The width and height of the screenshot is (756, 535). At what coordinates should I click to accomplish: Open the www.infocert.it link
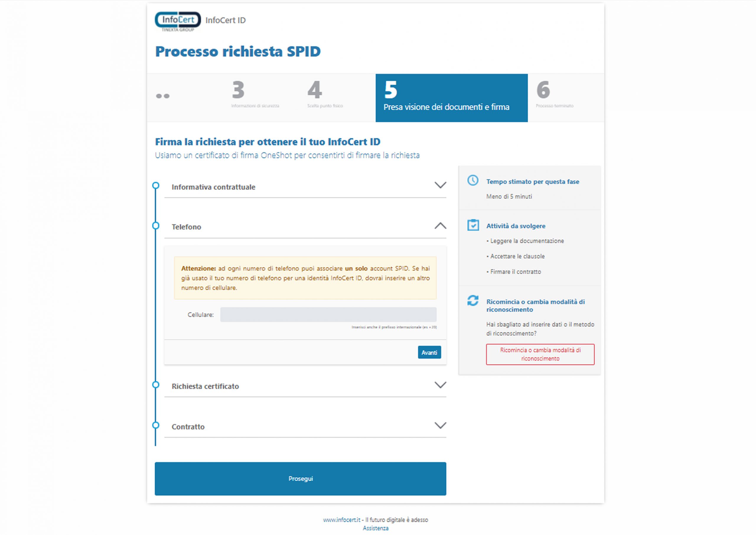click(x=341, y=520)
